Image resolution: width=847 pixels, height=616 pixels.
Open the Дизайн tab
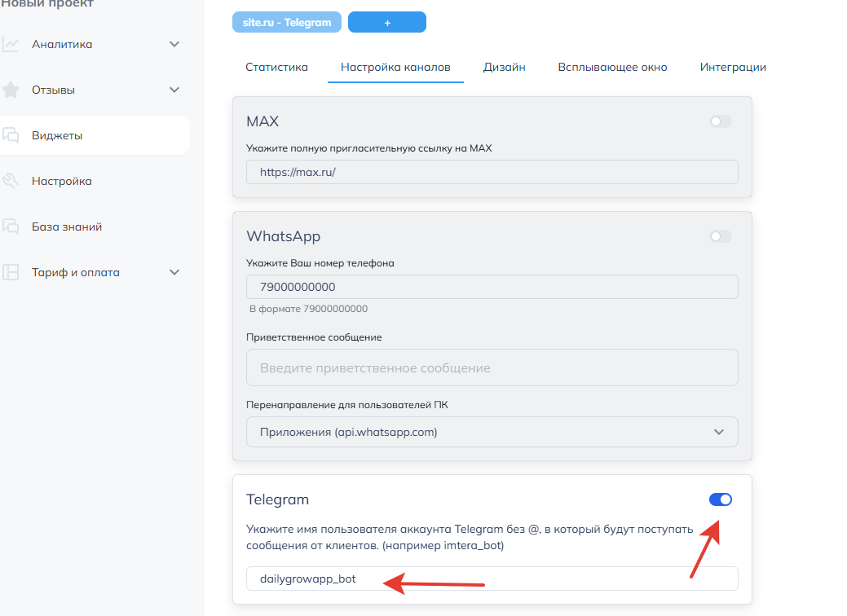click(x=504, y=67)
